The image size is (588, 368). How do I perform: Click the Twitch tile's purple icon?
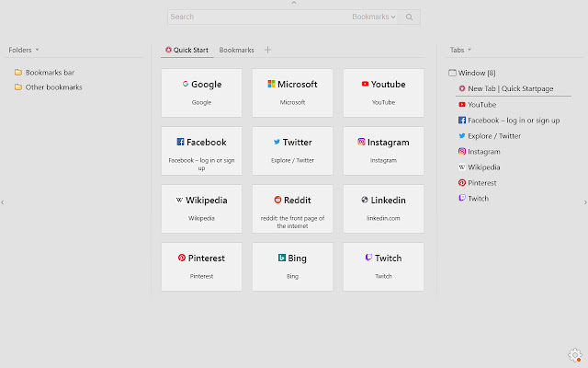[x=368, y=258]
